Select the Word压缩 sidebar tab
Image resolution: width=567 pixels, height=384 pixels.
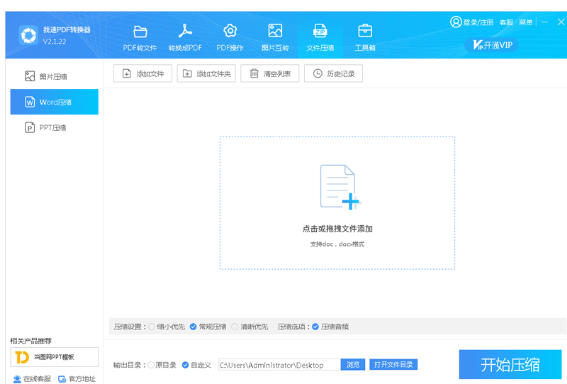coord(54,102)
